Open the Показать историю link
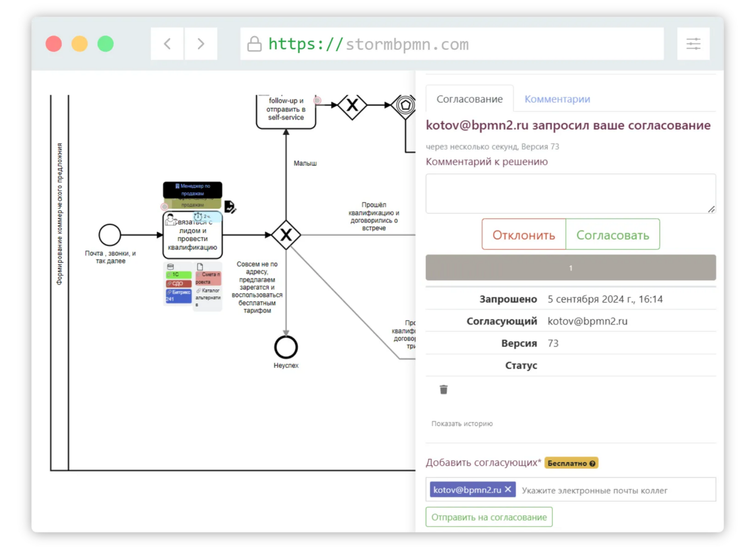The image size is (756, 549). (462, 424)
